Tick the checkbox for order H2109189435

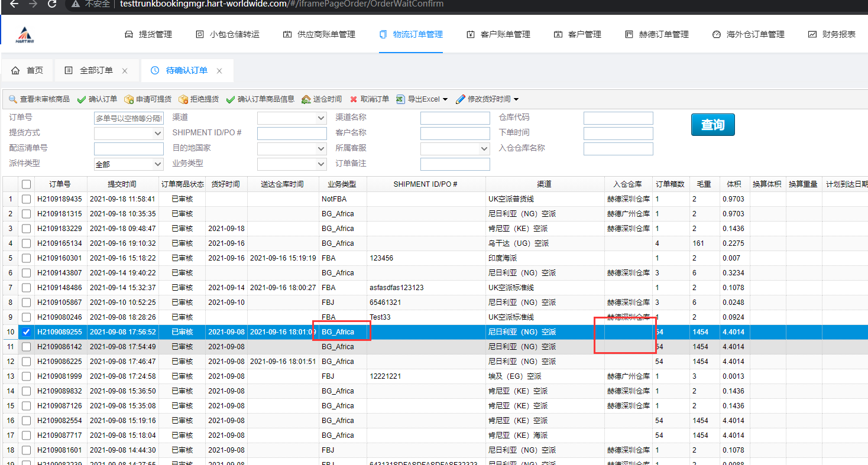26,199
